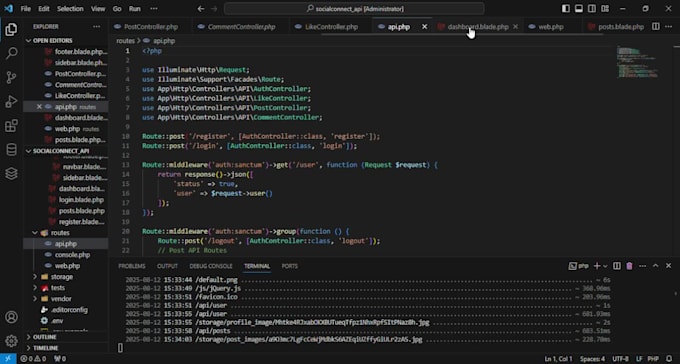Close api.php in Open Editors list
Screen dimensions: 680x364
tap(39, 106)
